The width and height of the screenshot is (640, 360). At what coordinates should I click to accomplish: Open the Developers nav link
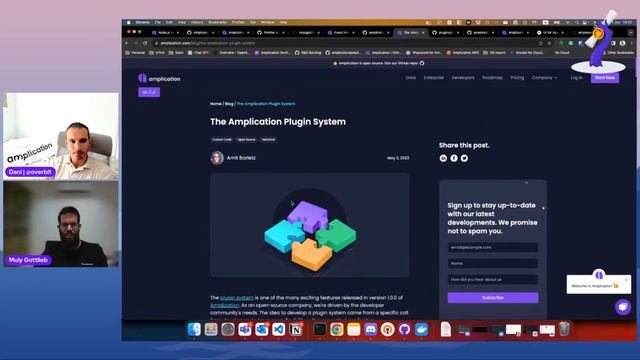click(463, 78)
